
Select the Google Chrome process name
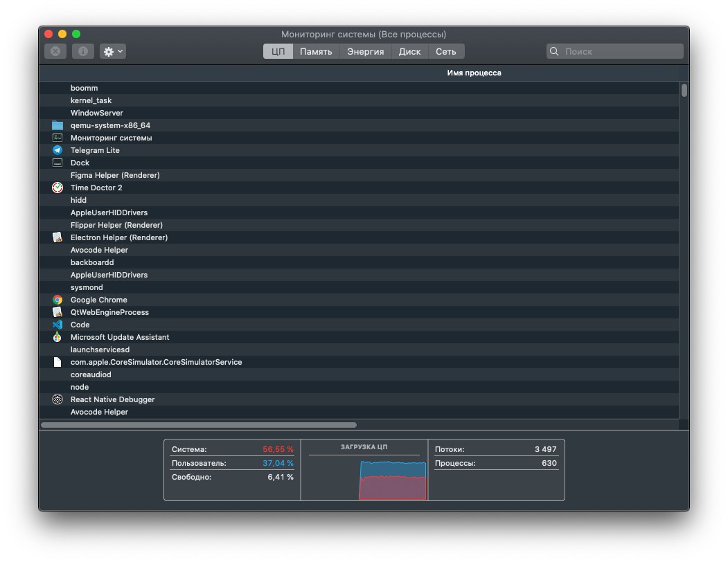tap(99, 300)
